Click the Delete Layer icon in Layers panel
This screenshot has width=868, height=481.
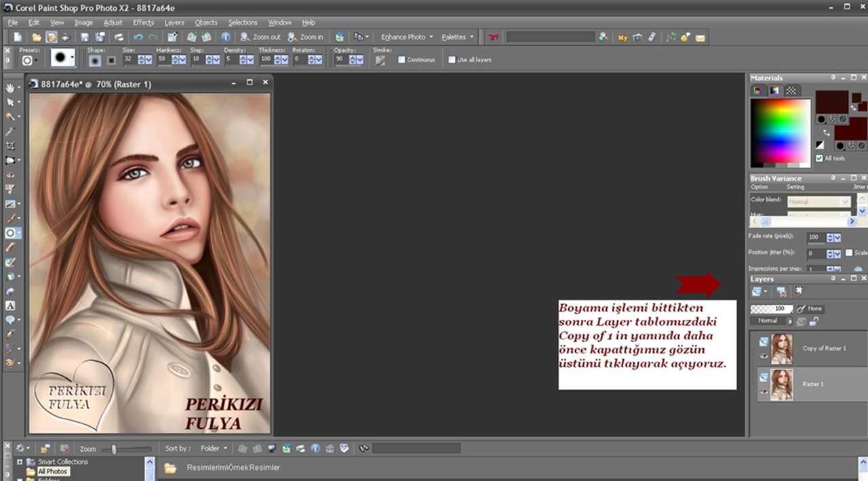point(781,291)
